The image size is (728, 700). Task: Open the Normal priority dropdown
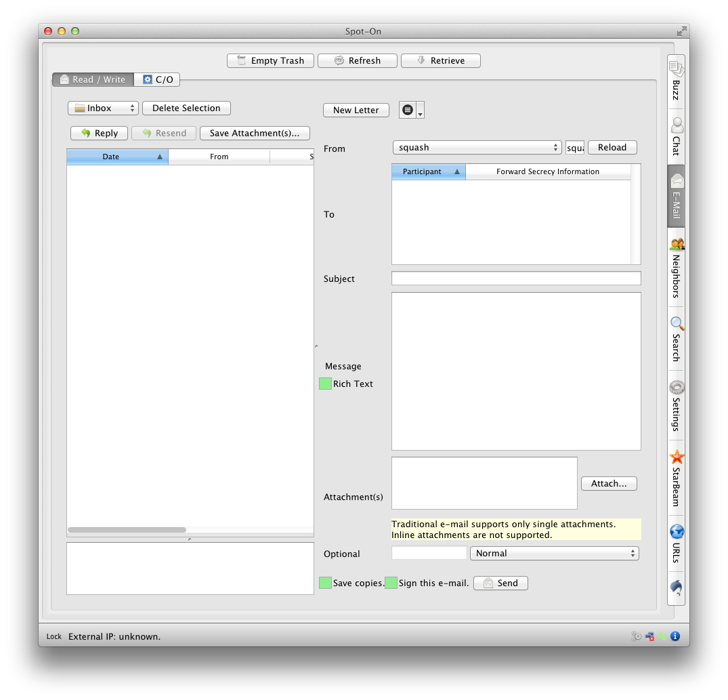(554, 554)
